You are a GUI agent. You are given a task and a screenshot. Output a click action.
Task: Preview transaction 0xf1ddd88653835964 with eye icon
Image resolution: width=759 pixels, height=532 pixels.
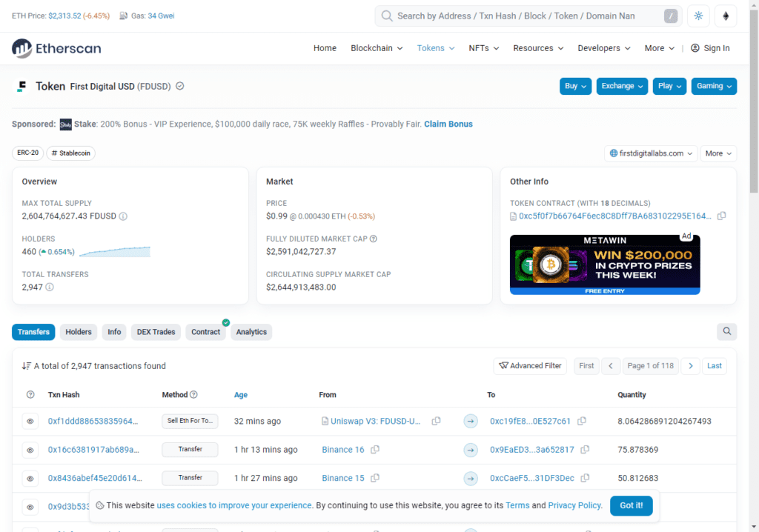pyautogui.click(x=30, y=421)
